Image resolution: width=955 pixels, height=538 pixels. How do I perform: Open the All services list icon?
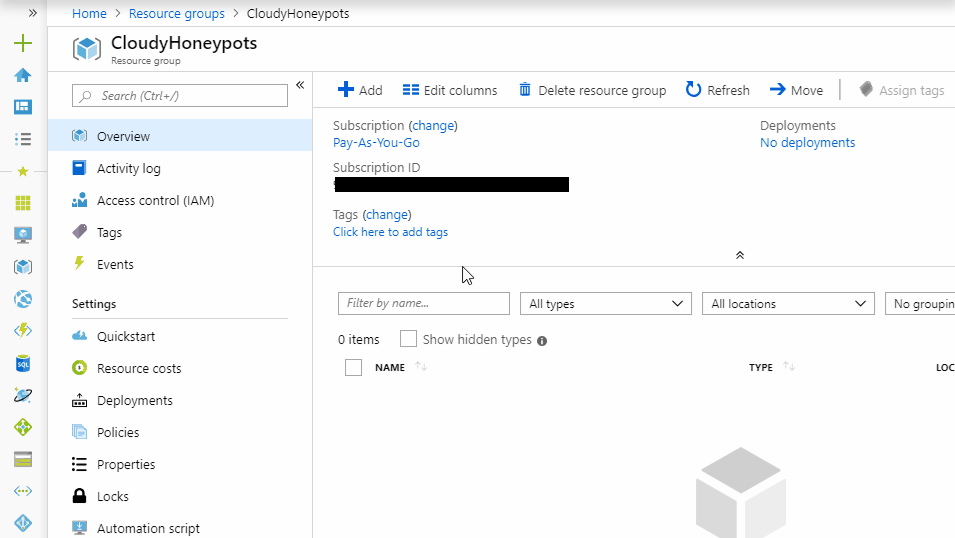[23, 139]
